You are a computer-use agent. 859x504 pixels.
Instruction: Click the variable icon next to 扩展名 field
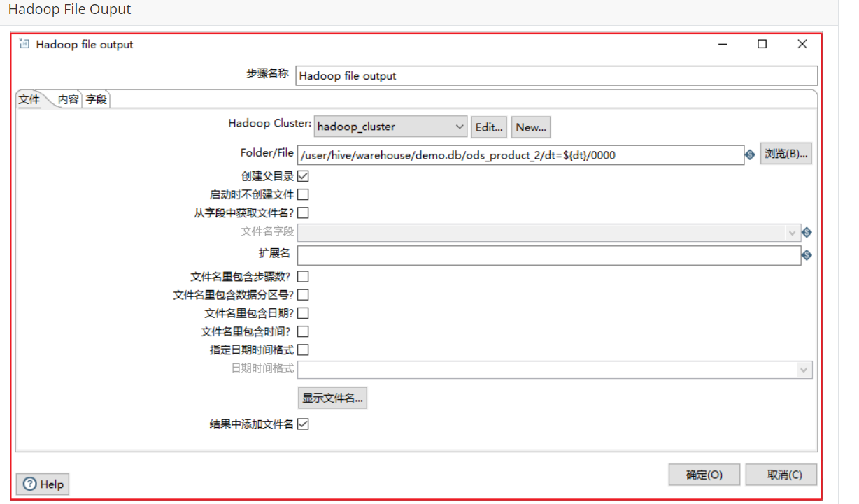pos(807,254)
